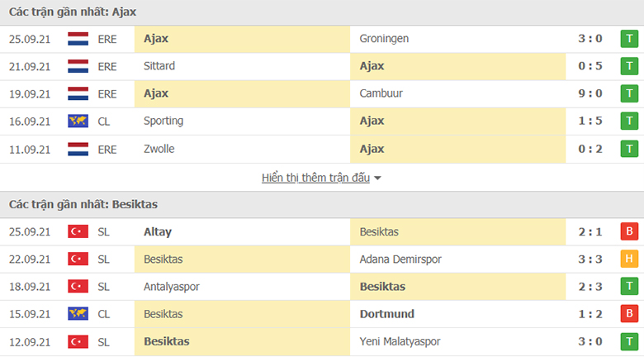Click red B badge for Altay 2:1 result
This screenshot has width=644, height=357.
pos(629,231)
